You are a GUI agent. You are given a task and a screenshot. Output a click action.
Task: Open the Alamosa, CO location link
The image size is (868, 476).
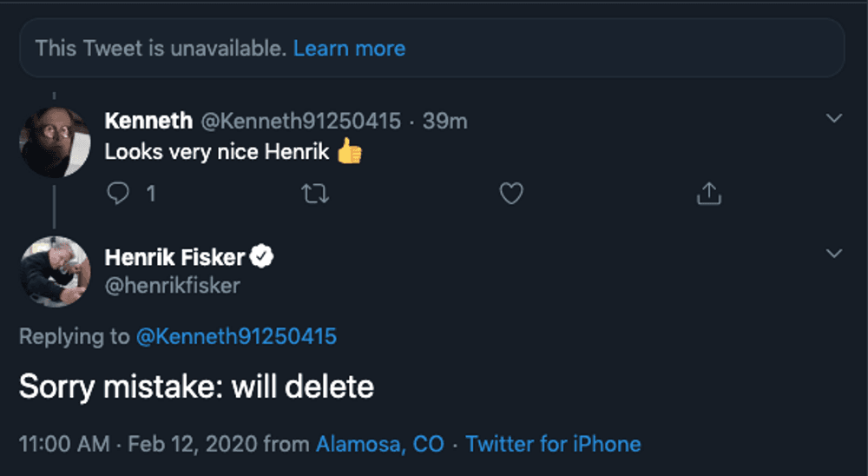click(379, 445)
